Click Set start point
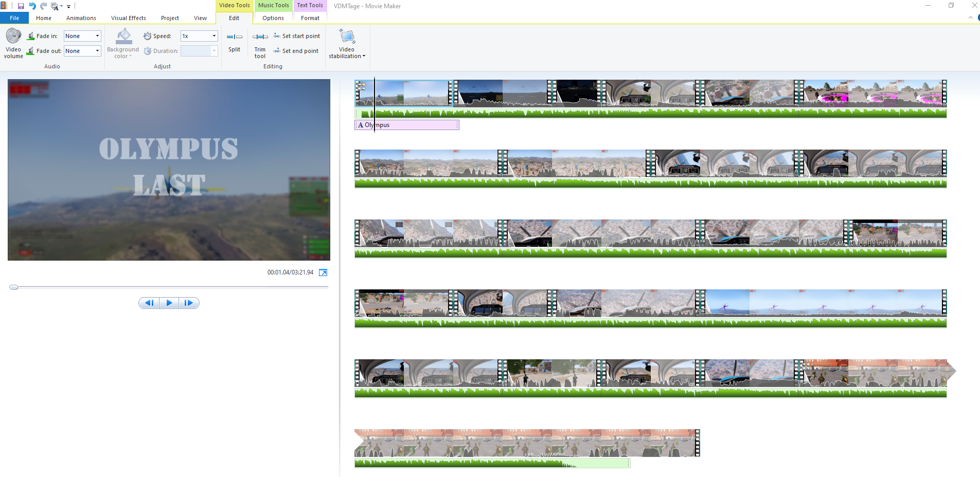 (x=297, y=36)
